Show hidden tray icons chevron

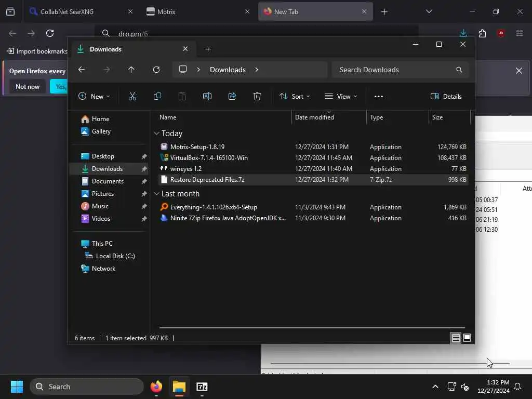pos(435,387)
